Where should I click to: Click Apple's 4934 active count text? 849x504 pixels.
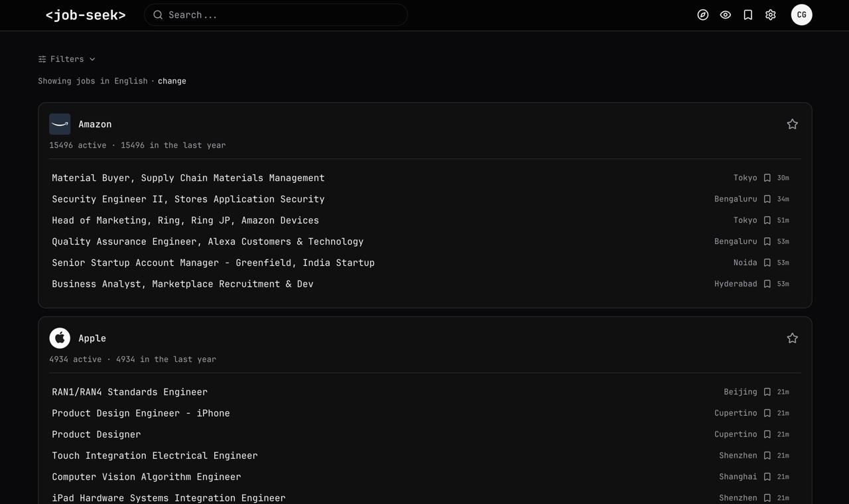coord(76,359)
